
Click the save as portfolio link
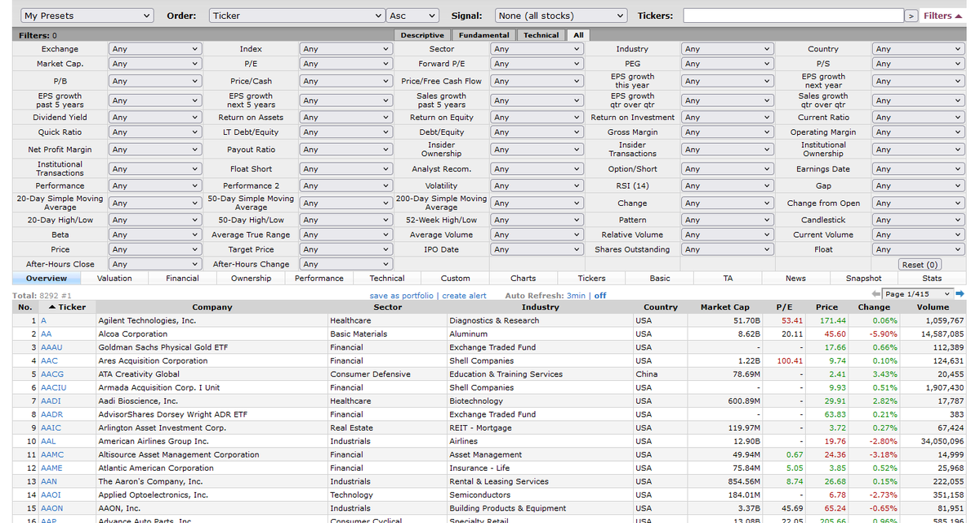pyautogui.click(x=402, y=296)
